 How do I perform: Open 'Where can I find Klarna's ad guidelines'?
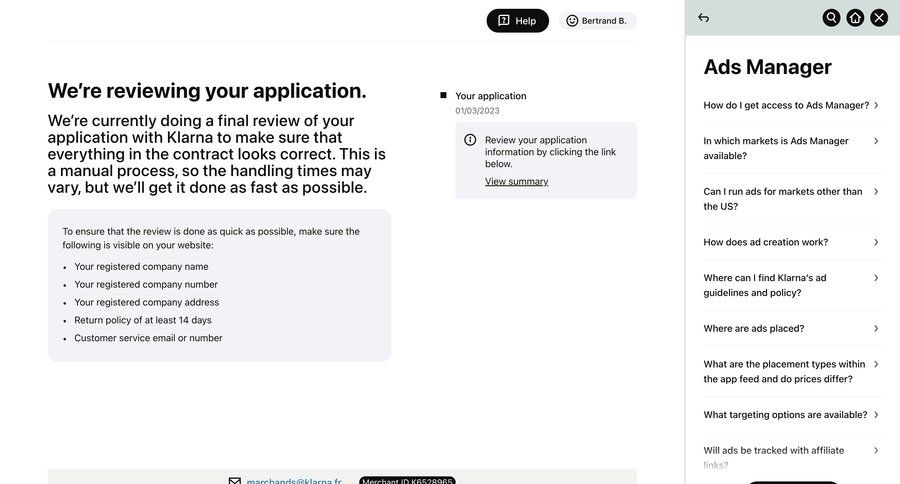[x=790, y=285]
